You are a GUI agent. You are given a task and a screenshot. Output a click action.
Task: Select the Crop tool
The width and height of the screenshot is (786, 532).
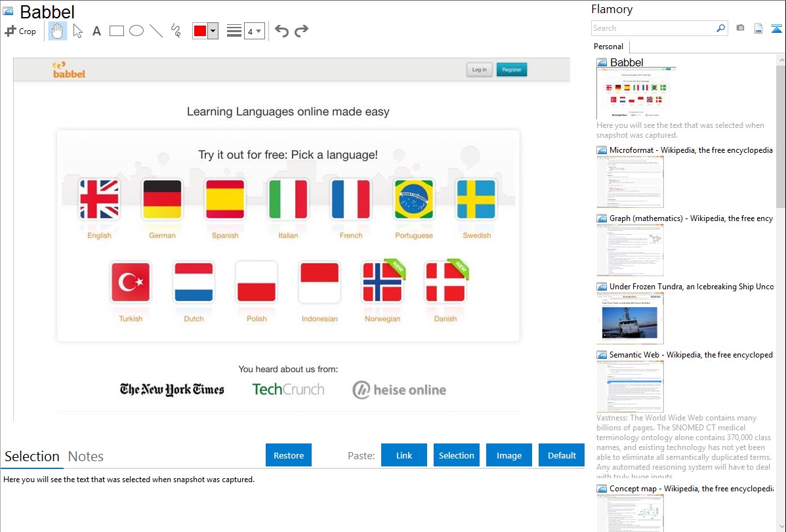pyautogui.click(x=20, y=31)
